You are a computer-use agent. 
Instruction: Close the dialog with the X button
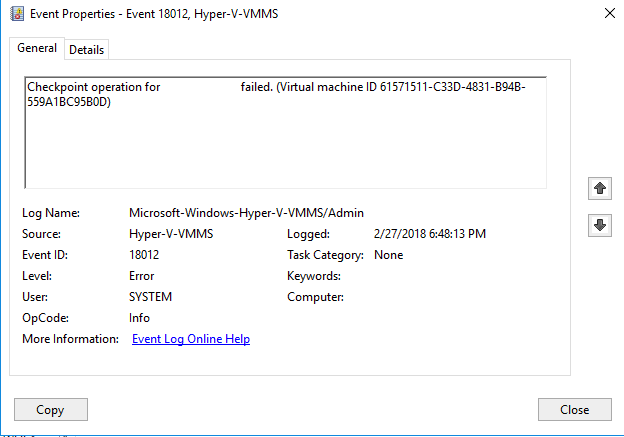click(609, 14)
